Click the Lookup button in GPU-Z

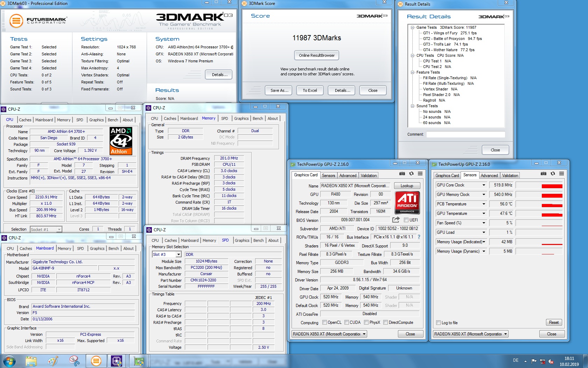tap(407, 186)
